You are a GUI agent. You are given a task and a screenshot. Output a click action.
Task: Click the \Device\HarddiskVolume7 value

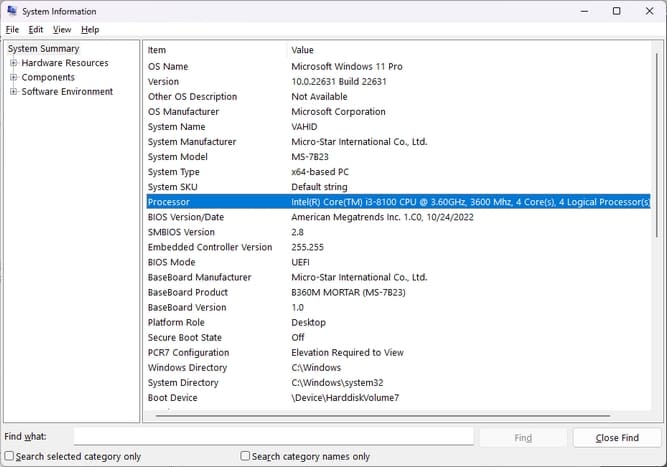[345, 398]
